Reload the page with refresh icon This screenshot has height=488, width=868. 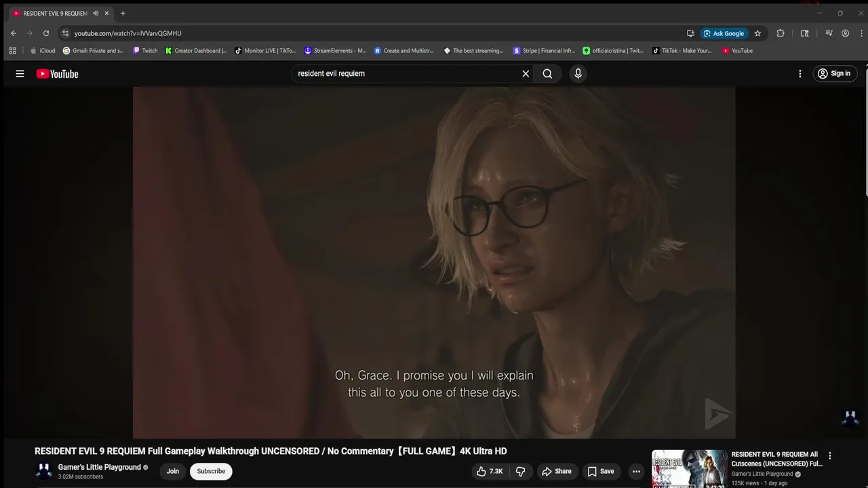[x=46, y=33]
